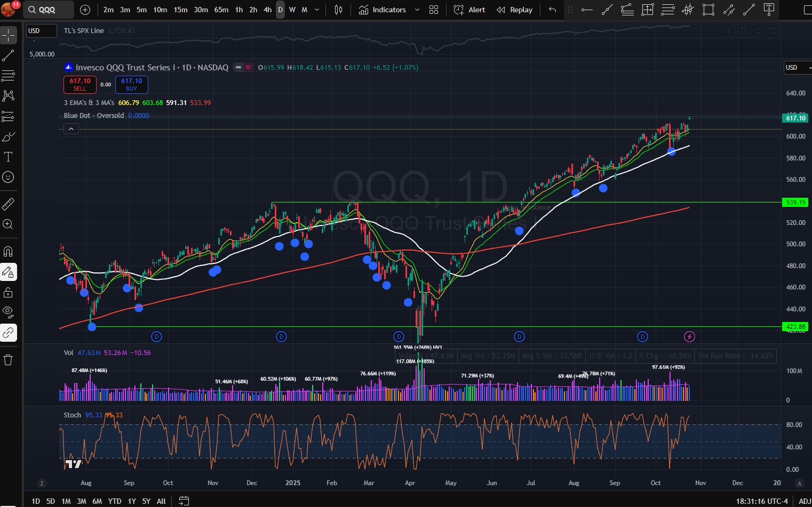Click the red 617.10 SELL button
The image size is (812, 507).
point(80,84)
